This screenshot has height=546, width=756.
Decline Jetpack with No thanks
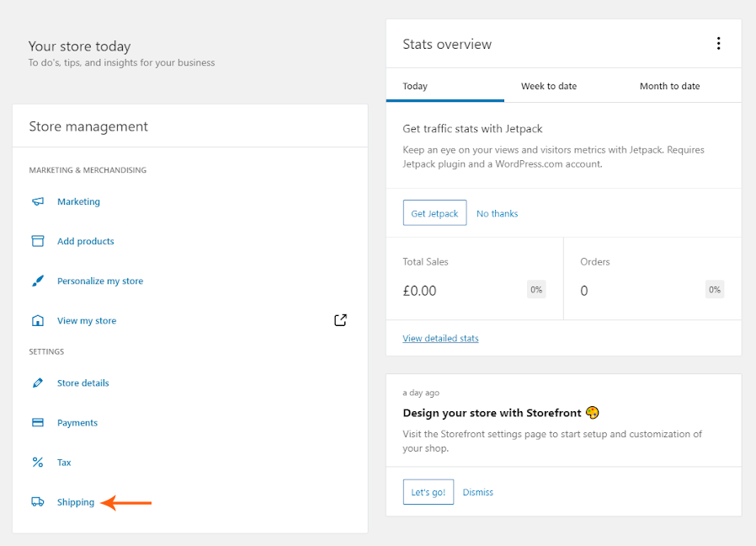coord(497,214)
